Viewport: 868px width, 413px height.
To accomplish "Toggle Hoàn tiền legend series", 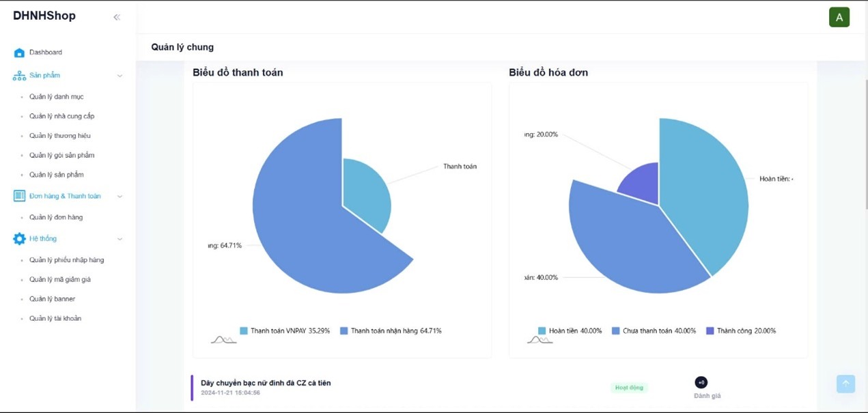I will [570, 331].
